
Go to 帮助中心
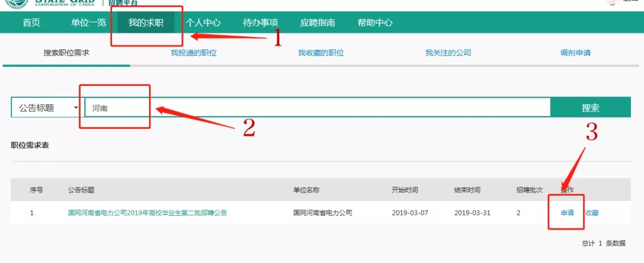(374, 23)
